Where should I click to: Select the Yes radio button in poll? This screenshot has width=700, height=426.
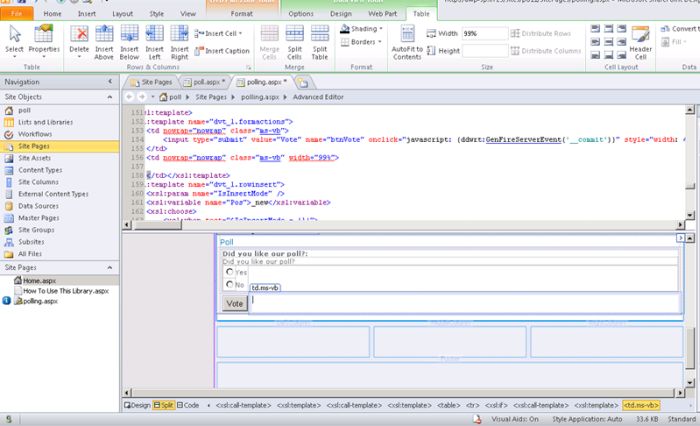tap(230, 272)
